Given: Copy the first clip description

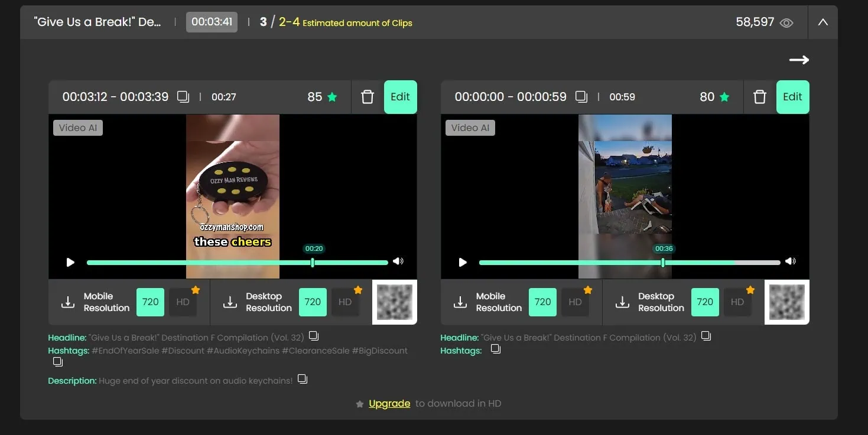Looking at the screenshot, I should tap(303, 379).
